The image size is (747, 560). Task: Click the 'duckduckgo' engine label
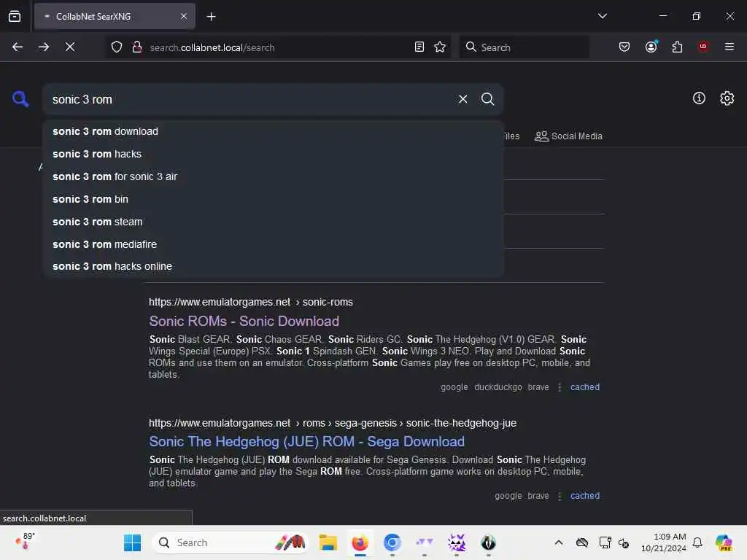tap(498, 387)
